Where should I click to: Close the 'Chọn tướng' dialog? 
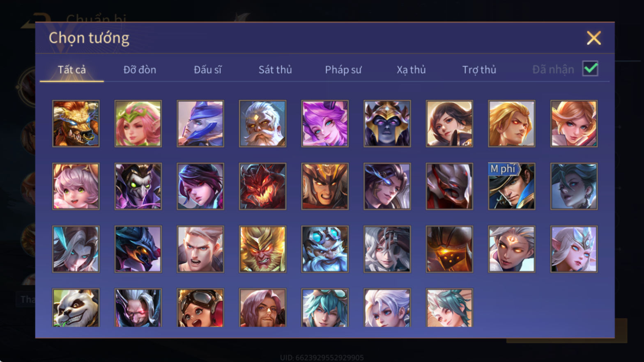pos(593,38)
